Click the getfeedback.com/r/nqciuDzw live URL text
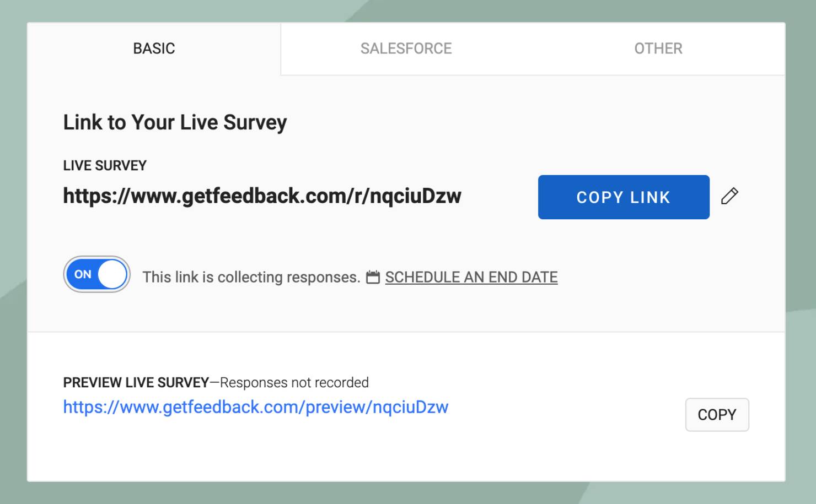Viewport: 816px width, 504px height. pyautogui.click(x=262, y=196)
